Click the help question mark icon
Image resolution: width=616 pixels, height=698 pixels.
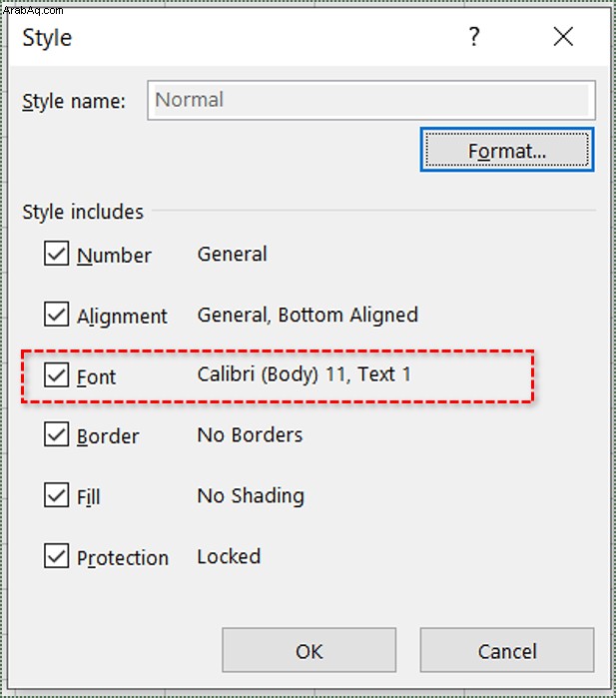(474, 38)
